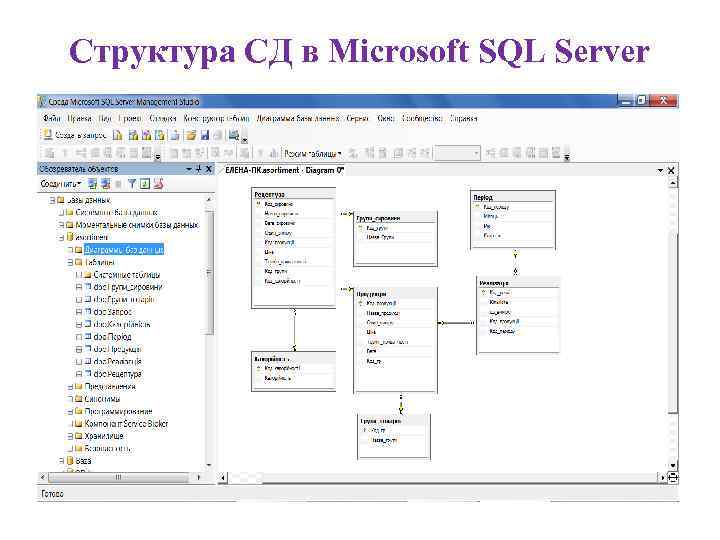Click the green Refresh icon in Object Explorer
The image size is (720, 540).
click(145, 184)
